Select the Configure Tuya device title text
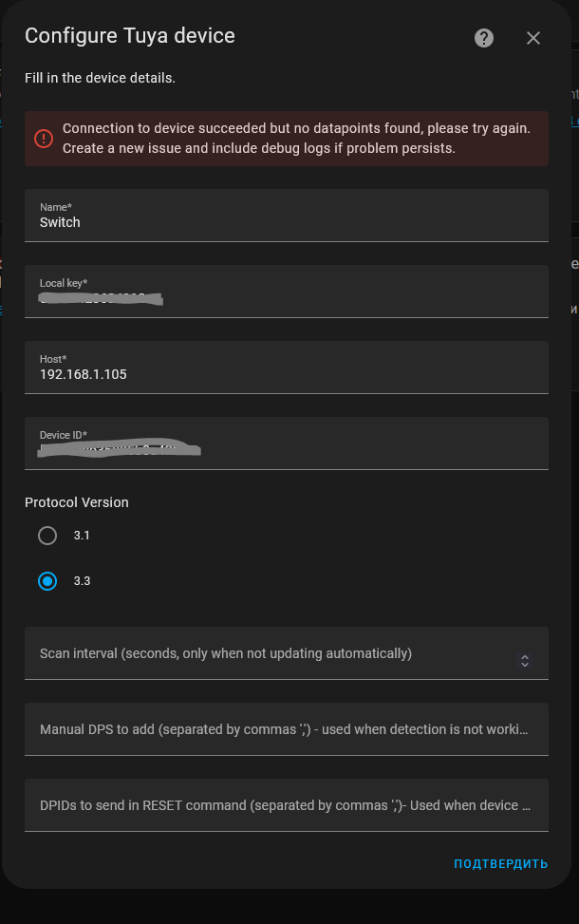This screenshot has width=579, height=924. click(129, 35)
